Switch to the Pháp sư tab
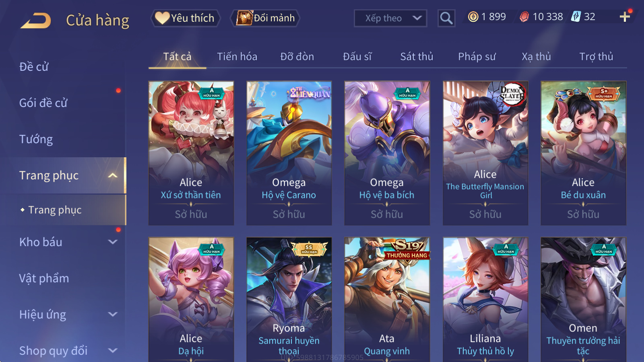The image size is (644, 362). pos(477,57)
